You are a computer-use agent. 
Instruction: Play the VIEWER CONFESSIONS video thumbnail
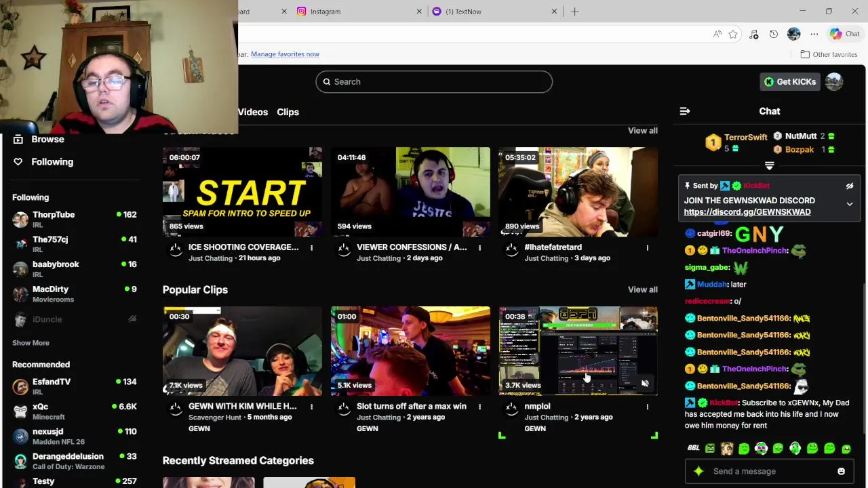pos(410,192)
